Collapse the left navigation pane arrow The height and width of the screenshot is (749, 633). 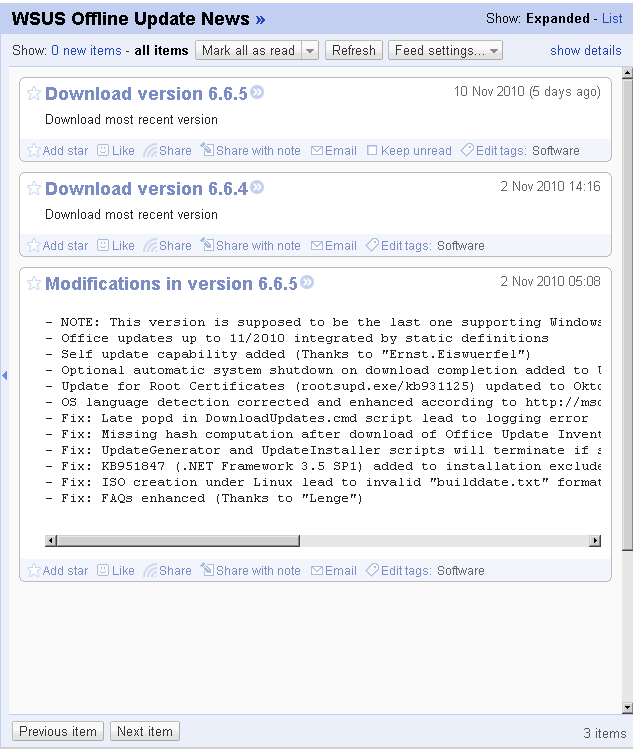[4, 375]
